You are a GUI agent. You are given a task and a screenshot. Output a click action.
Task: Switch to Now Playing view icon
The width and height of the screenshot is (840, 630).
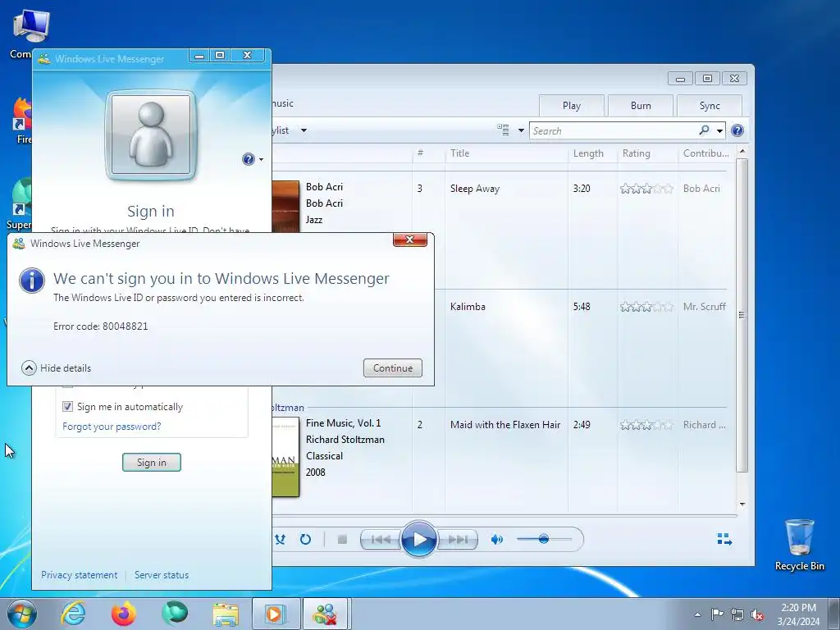click(724, 539)
